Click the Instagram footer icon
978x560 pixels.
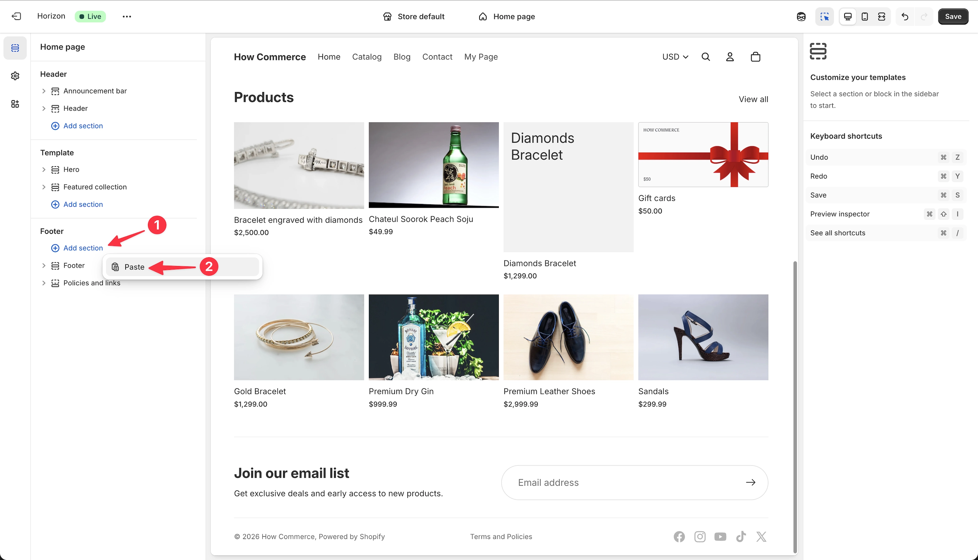(700, 537)
